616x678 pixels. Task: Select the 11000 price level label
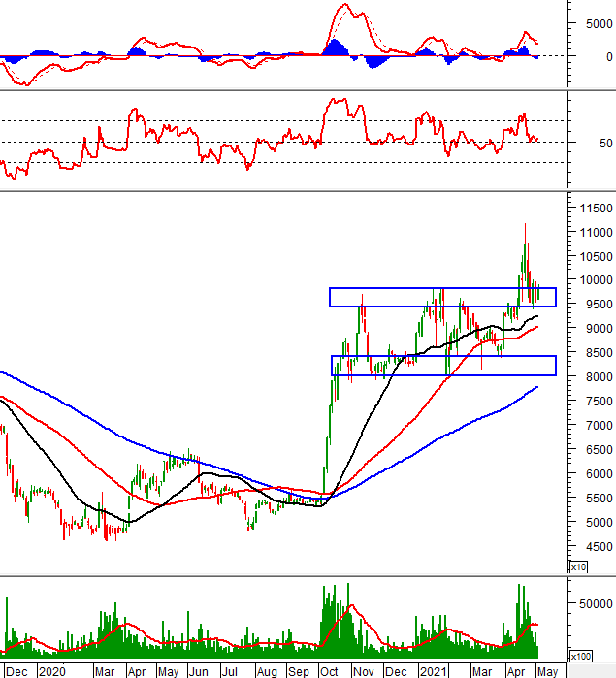596,233
